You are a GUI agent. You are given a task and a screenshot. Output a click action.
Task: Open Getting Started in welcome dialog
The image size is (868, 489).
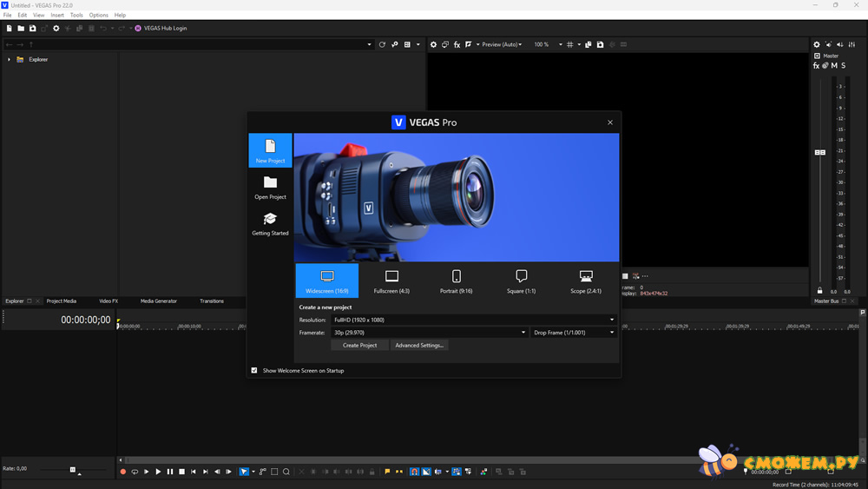(270, 223)
